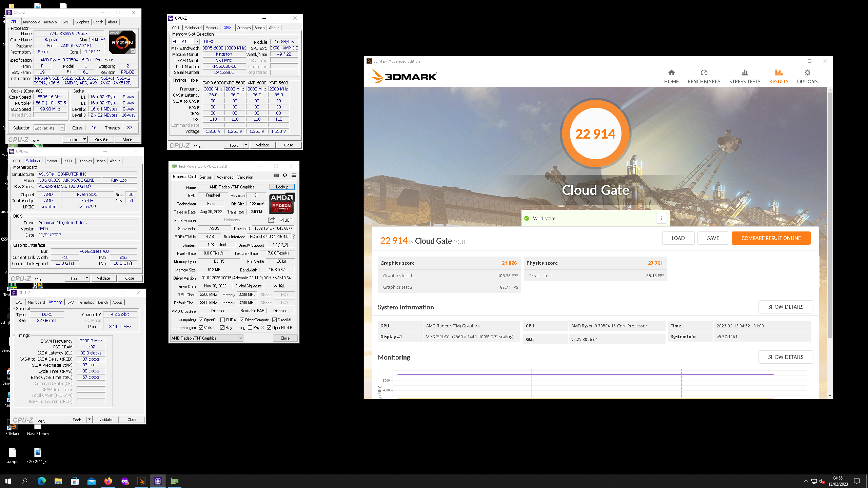Click the Valid score help question mark
The image size is (868, 488).
tap(661, 218)
